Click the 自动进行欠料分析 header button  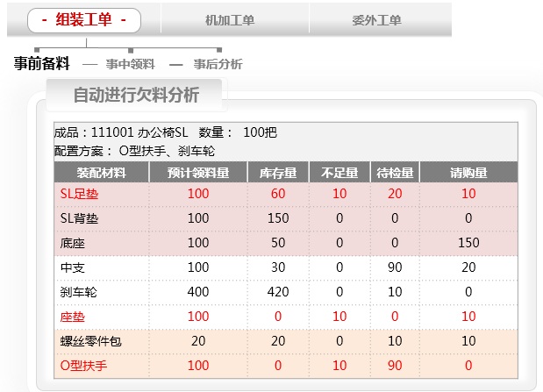[136, 95]
